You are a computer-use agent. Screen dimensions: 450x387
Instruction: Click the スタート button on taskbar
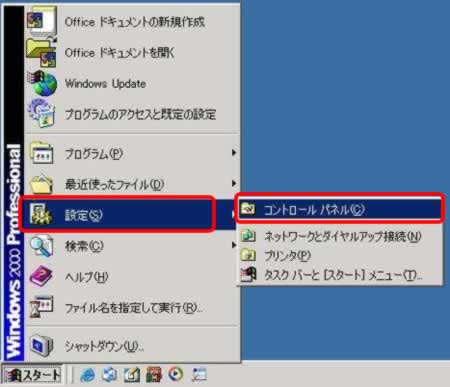click(x=32, y=375)
